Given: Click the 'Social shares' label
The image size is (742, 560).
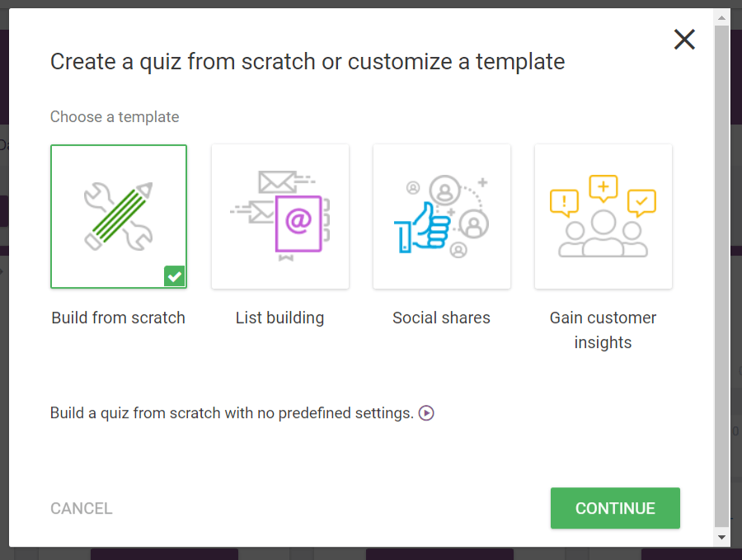Looking at the screenshot, I should tap(441, 318).
